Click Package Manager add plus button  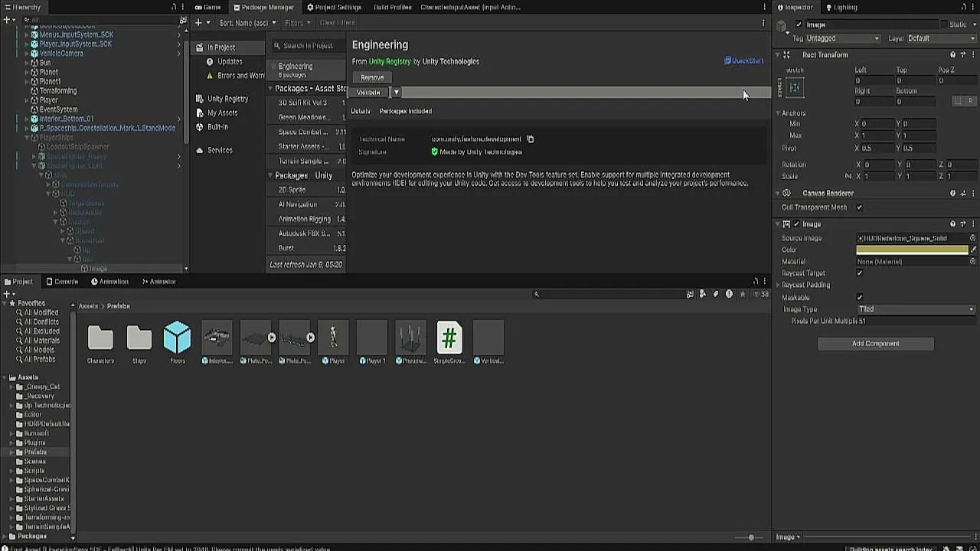(x=198, y=23)
